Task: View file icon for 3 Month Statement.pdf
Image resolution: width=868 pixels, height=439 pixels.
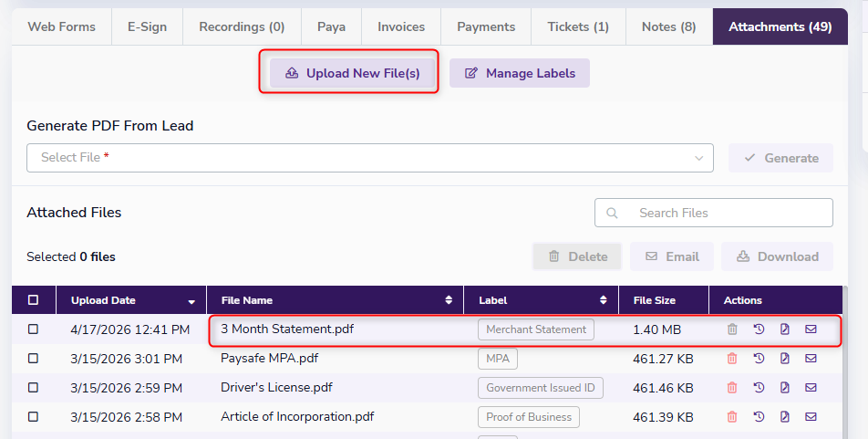Action: click(784, 329)
